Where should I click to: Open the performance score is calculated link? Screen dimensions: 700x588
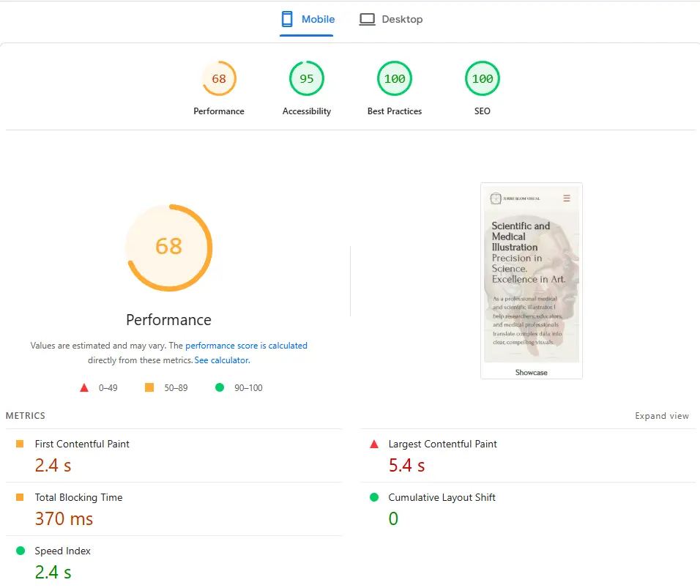click(x=246, y=345)
